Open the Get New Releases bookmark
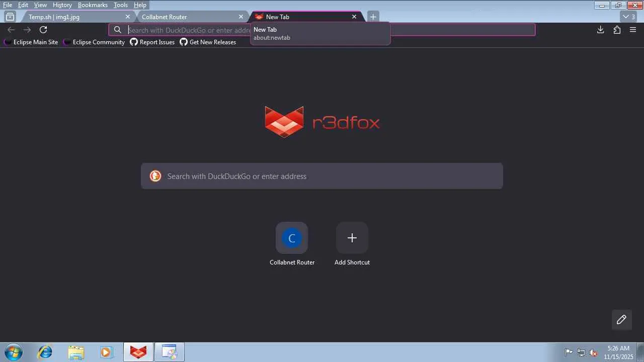Image resolution: width=644 pixels, height=362 pixels. point(208,42)
